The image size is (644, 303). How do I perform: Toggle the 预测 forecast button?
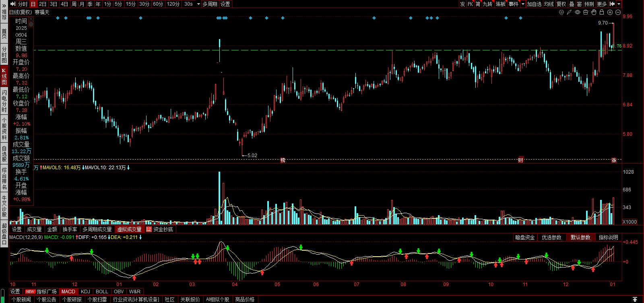(589, 4)
